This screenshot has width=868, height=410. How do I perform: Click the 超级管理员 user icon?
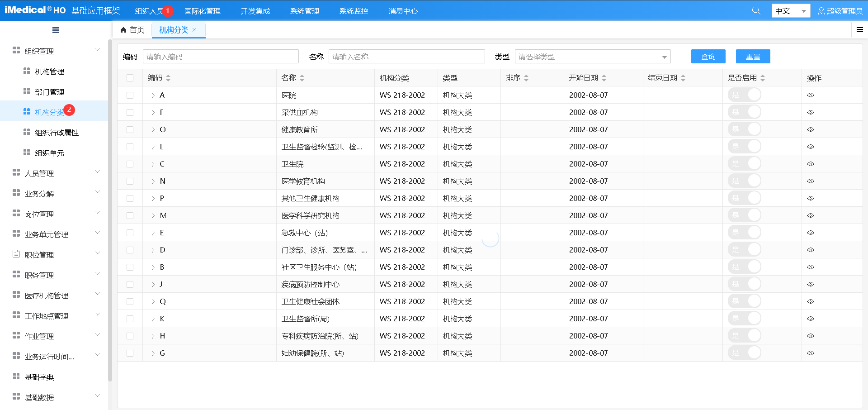(821, 11)
